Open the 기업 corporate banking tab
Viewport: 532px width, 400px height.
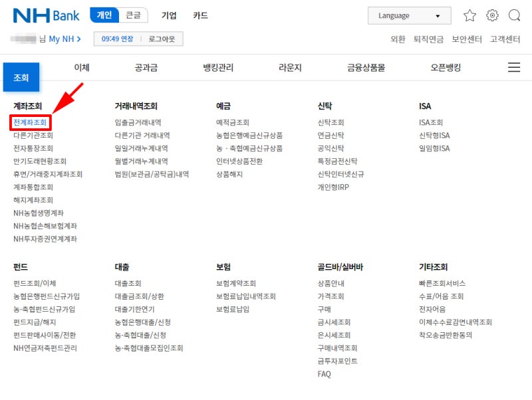pos(169,15)
